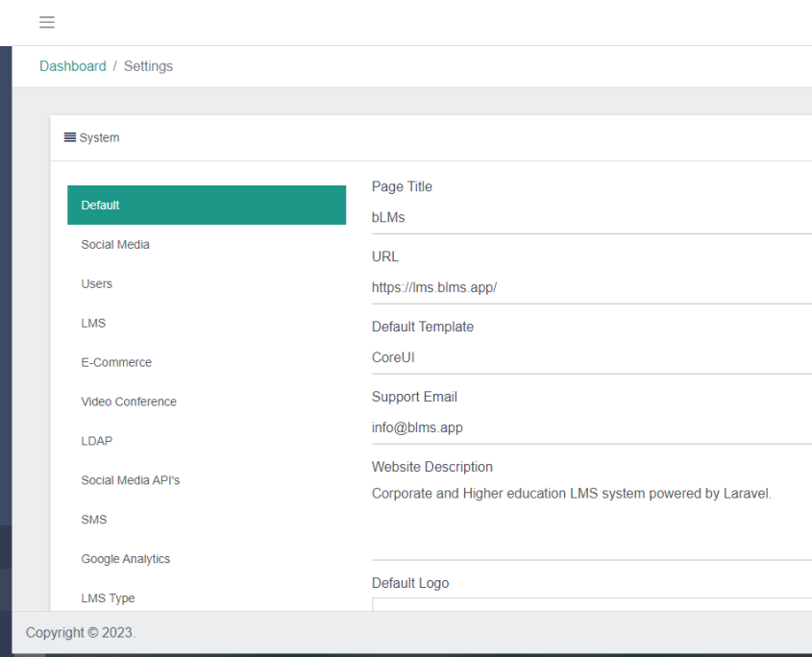This screenshot has height=657, width=812.
Task: Click the Settings breadcrumb text
Action: (148, 66)
